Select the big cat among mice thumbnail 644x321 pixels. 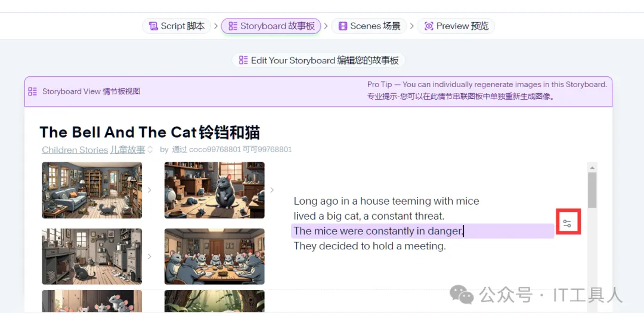point(215,190)
